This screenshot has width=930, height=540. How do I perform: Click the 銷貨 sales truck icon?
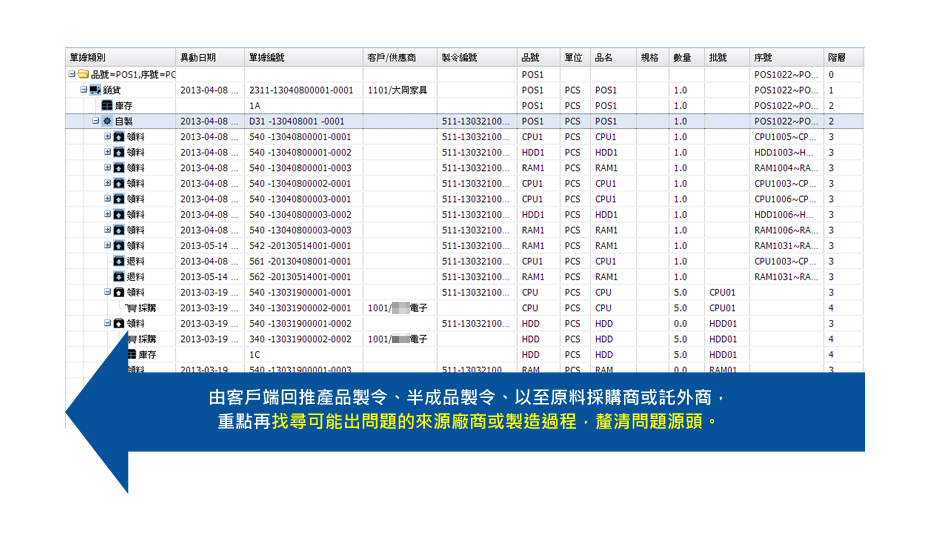coord(95,90)
